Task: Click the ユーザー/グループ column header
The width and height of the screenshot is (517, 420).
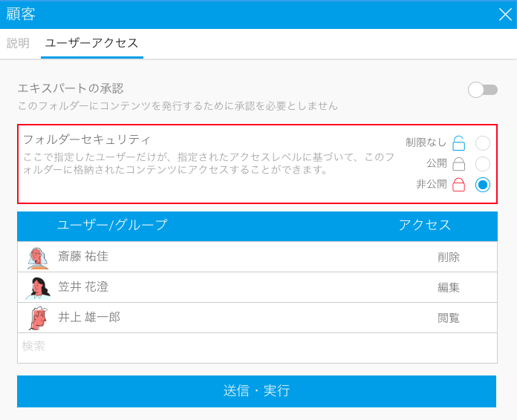Action: tap(112, 225)
